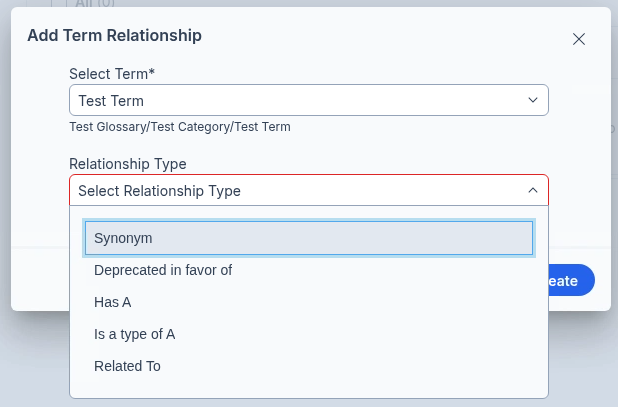Click the Select Term* label

point(112,74)
